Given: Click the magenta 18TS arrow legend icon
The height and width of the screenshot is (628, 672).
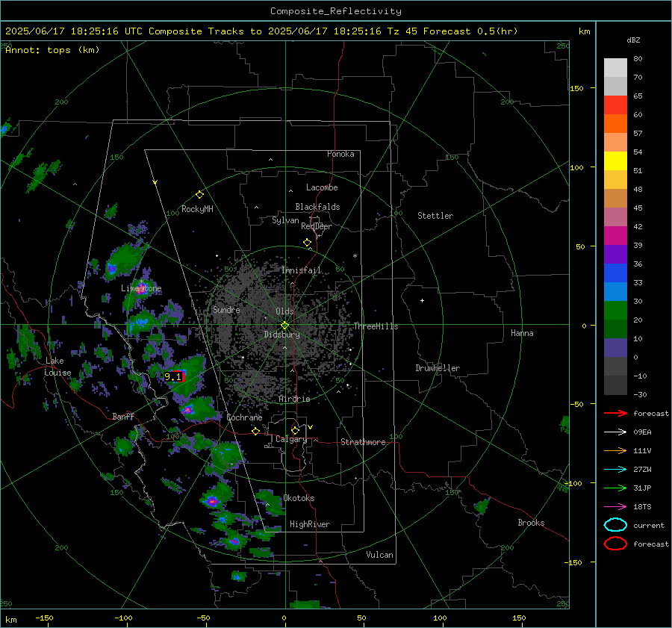Looking at the screenshot, I should (615, 507).
